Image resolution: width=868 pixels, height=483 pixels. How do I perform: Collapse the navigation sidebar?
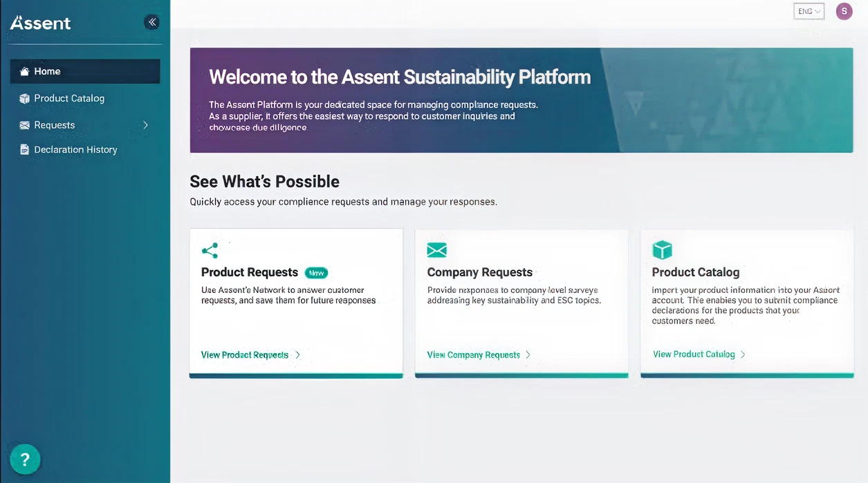pos(151,21)
